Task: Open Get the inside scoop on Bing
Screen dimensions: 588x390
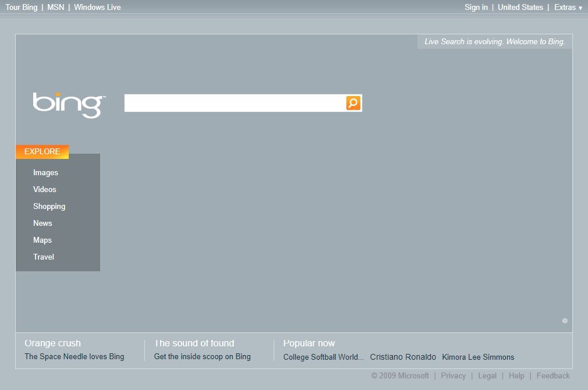Action: tap(203, 357)
